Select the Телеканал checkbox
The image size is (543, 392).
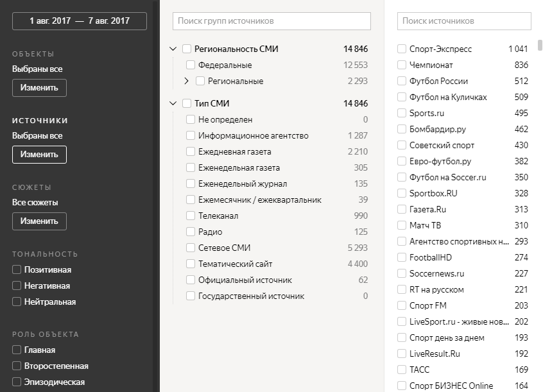pos(191,216)
